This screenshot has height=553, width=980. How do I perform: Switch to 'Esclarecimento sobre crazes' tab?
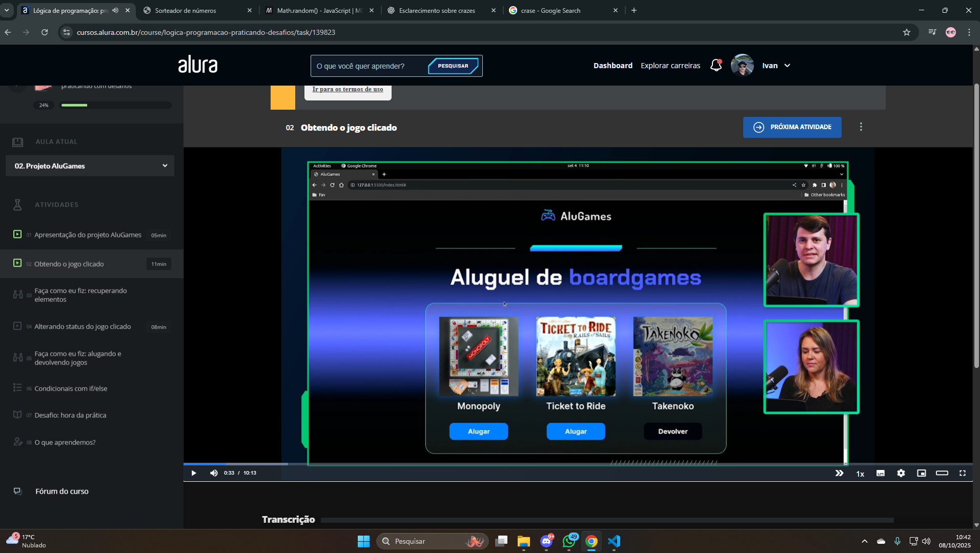point(441,10)
